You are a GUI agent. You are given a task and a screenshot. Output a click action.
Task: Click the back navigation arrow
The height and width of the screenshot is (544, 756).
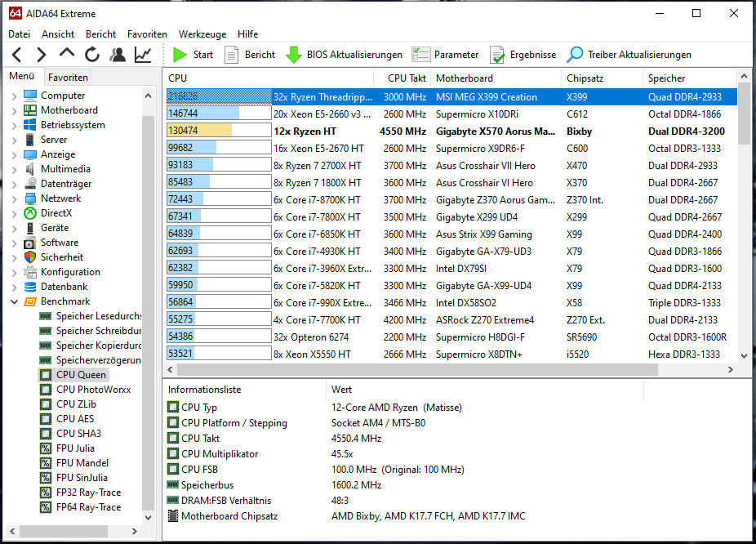17,55
